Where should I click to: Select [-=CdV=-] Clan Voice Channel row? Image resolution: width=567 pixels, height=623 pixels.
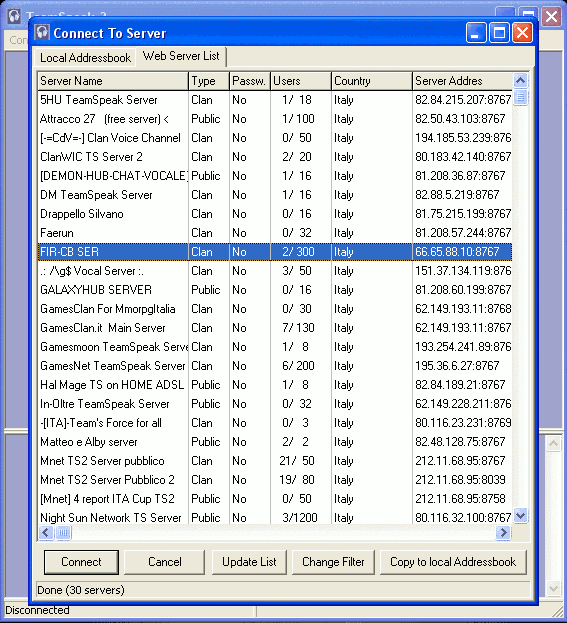pos(275,138)
